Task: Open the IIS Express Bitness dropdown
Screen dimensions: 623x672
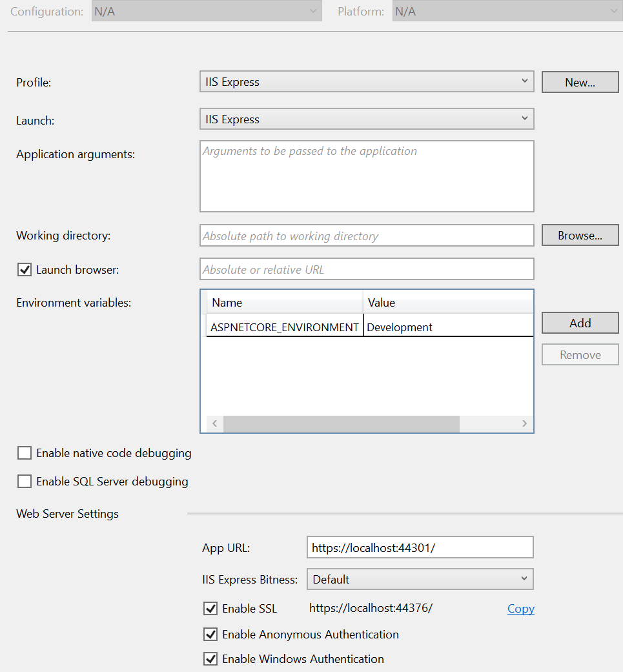Action: [420, 579]
